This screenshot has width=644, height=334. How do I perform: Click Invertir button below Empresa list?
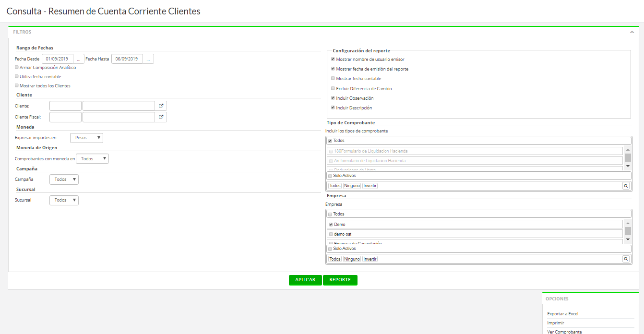pyautogui.click(x=370, y=259)
